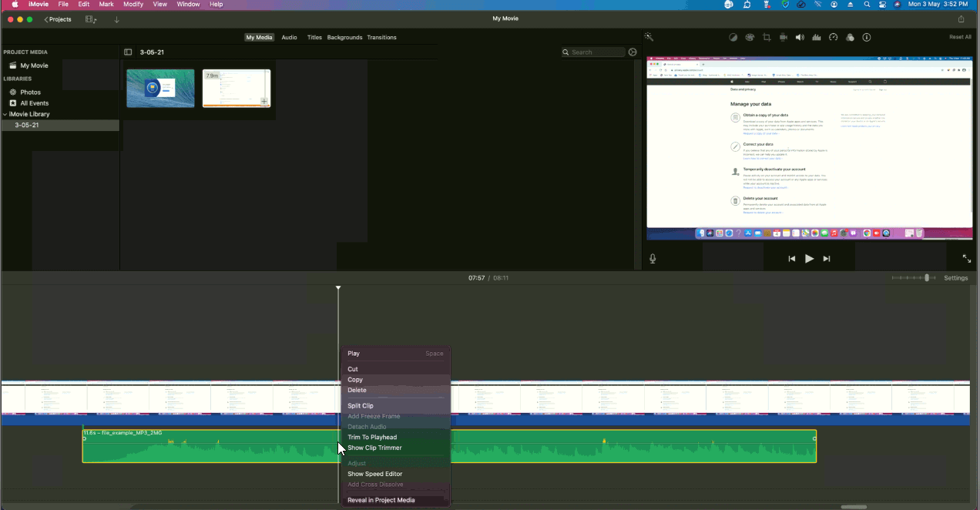Viewport: 980px width, 510px height.
Task: Open the media filter options next to search
Action: 633,52
